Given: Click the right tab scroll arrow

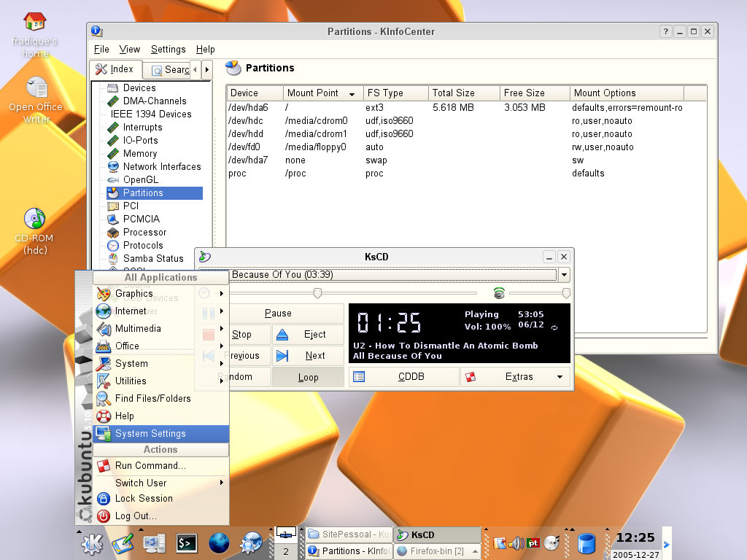Looking at the screenshot, I should pos(206,69).
